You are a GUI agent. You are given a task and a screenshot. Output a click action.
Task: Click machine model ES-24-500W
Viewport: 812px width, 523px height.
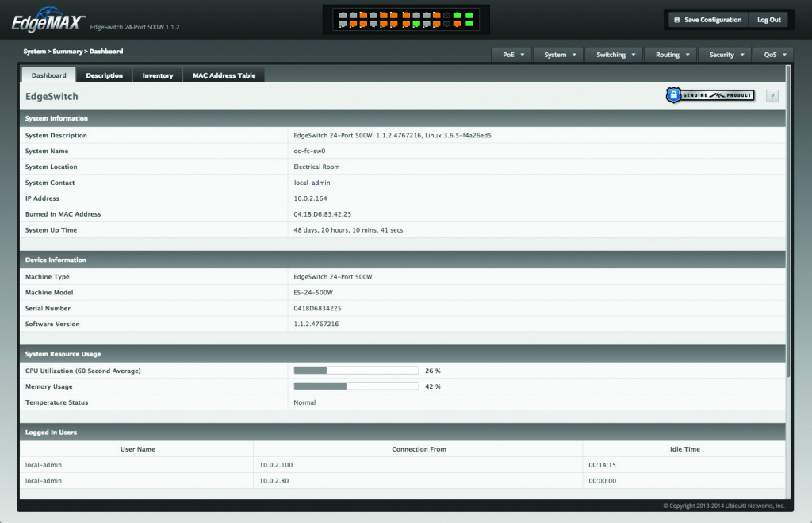(x=313, y=292)
